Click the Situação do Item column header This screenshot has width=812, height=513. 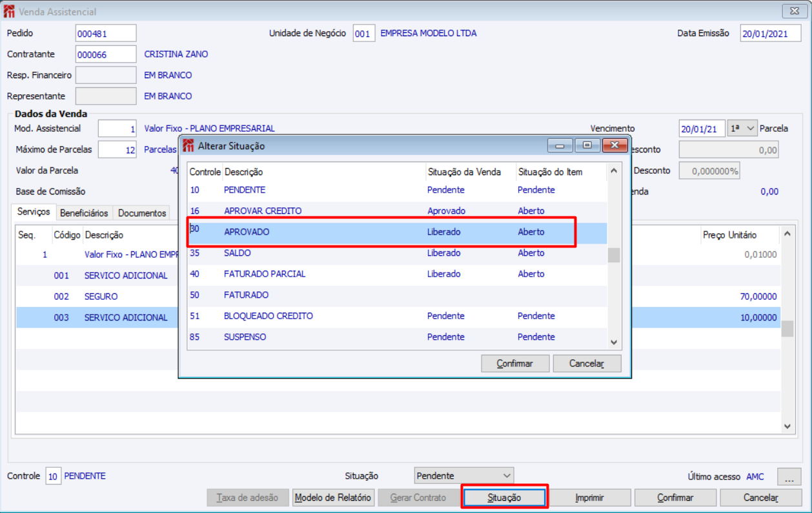point(550,172)
